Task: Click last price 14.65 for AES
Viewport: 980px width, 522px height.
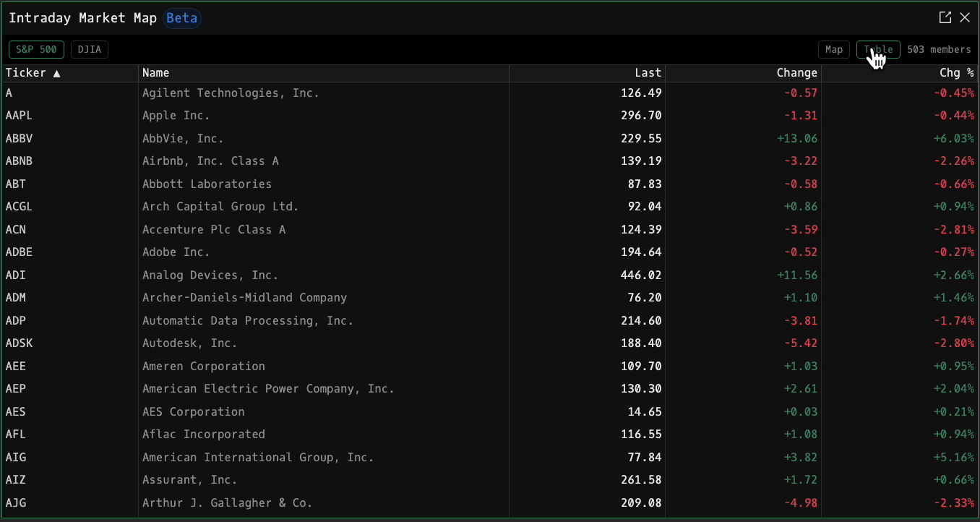Action: 645,412
